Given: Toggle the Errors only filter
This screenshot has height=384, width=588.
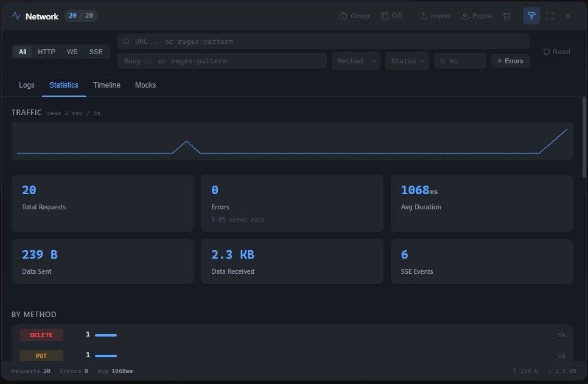Looking at the screenshot, I should pyautogui.click(x=510, y=61).
